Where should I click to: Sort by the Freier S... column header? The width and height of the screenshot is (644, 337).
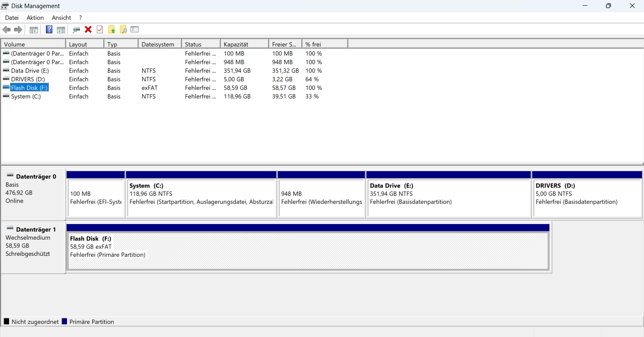pyautogui.click(x=286, y=44)
